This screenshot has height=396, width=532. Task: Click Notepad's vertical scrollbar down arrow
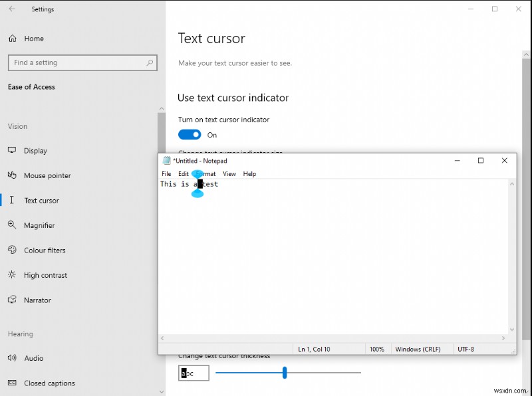[x=512, y=329]
